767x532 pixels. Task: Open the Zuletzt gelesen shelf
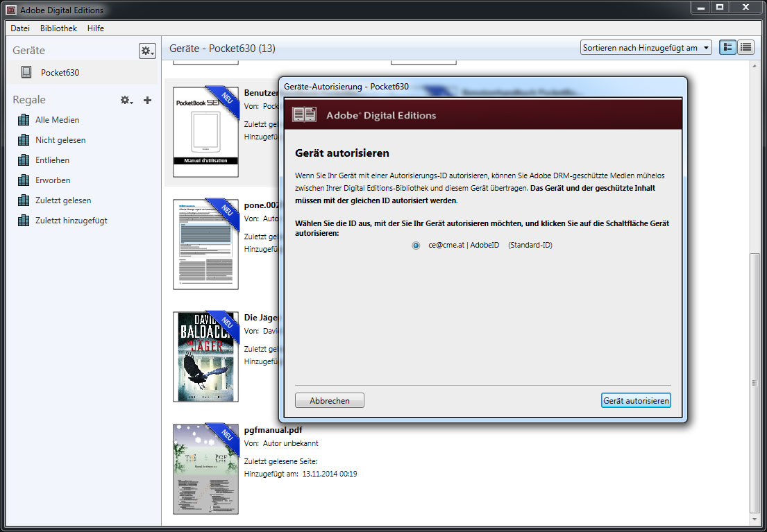(x=63, y=200)
